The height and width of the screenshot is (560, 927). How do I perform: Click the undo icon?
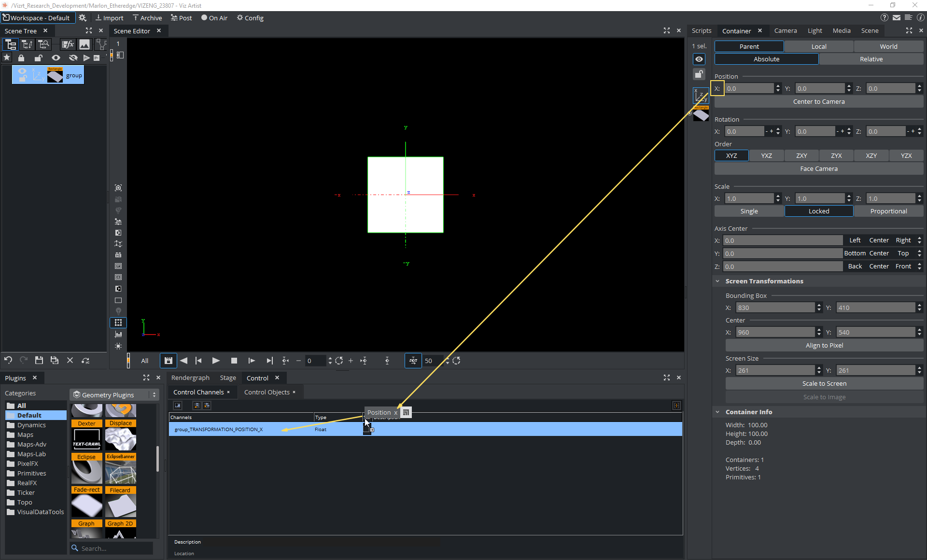[8, 360]
